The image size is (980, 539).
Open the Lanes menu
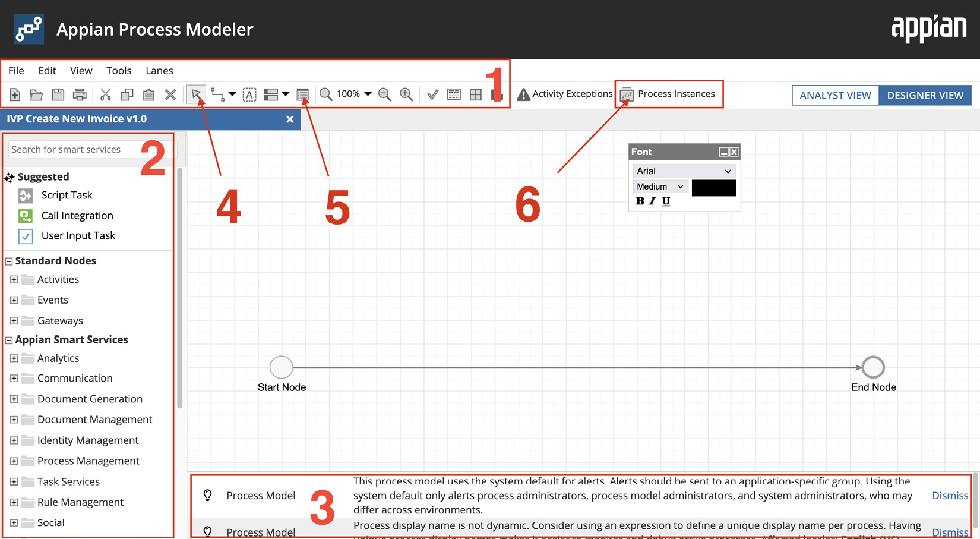[x=159, y=71]
